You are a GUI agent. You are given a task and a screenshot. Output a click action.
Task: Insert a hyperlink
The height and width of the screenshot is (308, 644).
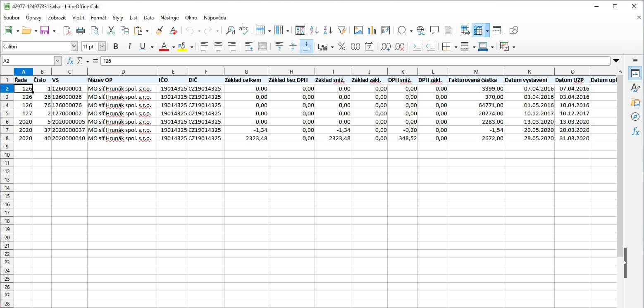[x=421, y=30]
